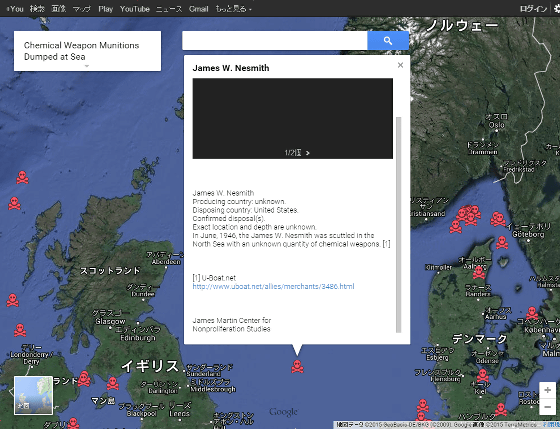Open the 画像 menu item
The height and width of the screenshot is (429, 560).
(x=59, y=9)
